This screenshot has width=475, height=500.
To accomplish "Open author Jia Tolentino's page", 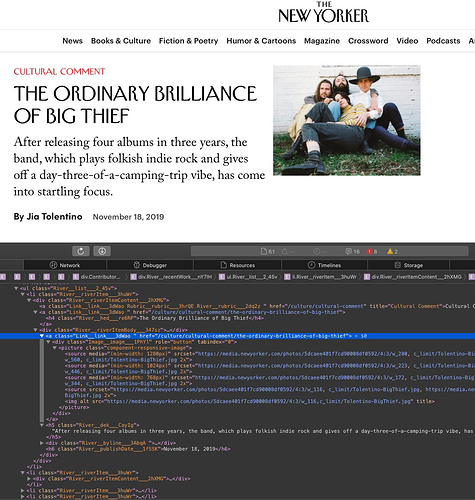I will [54, 217].
